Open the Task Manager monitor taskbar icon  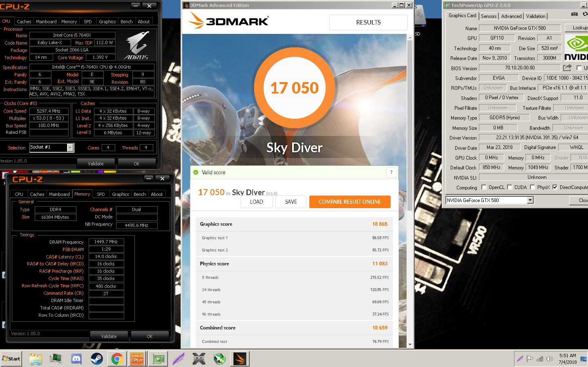click(x=56, y=359)
